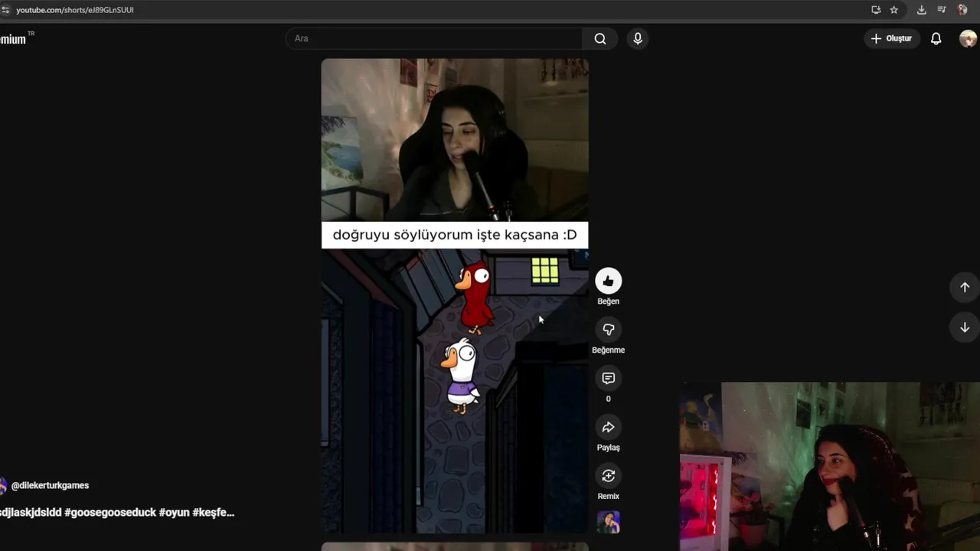
Task: Share the short via the Paylaş arrow
Action: [609, 427]
